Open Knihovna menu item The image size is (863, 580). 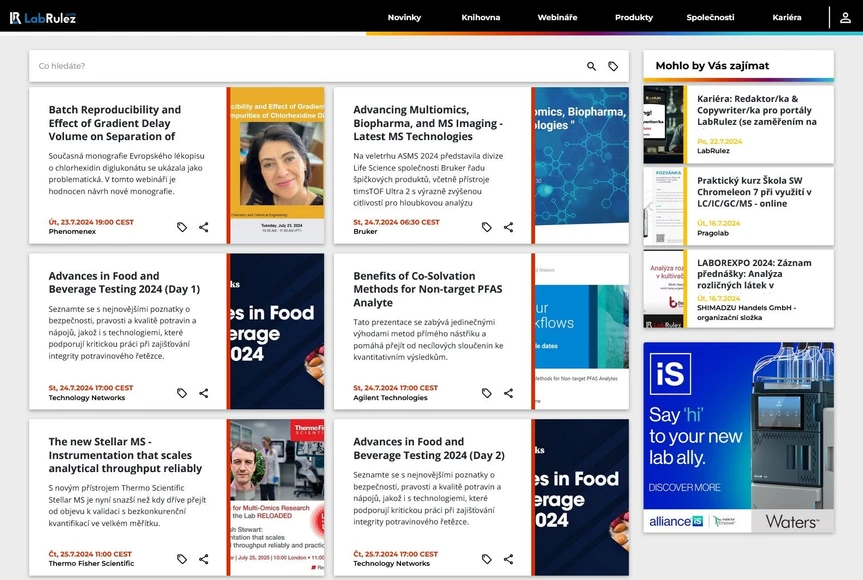[480, 18]
